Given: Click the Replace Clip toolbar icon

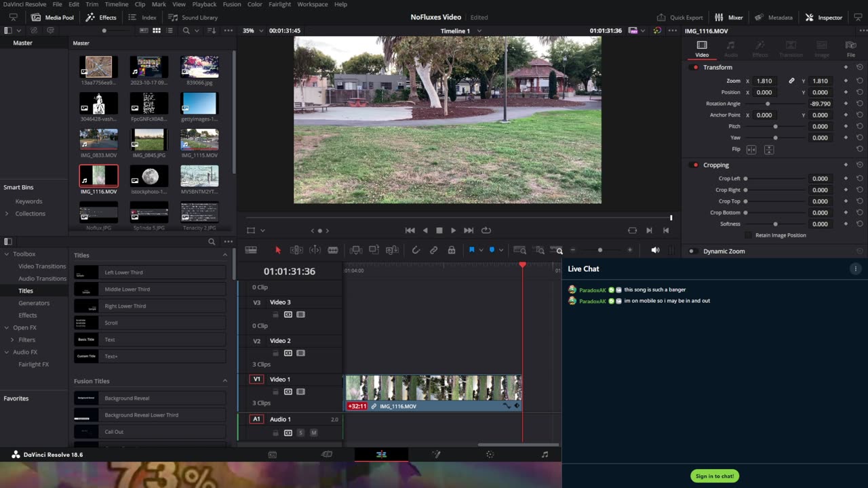Looking at the screenshot, I should click(x=391, y=250).
